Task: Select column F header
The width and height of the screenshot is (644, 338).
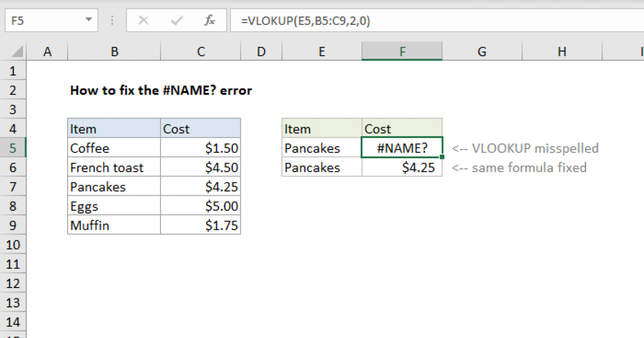Action: [x=402, y=52]
